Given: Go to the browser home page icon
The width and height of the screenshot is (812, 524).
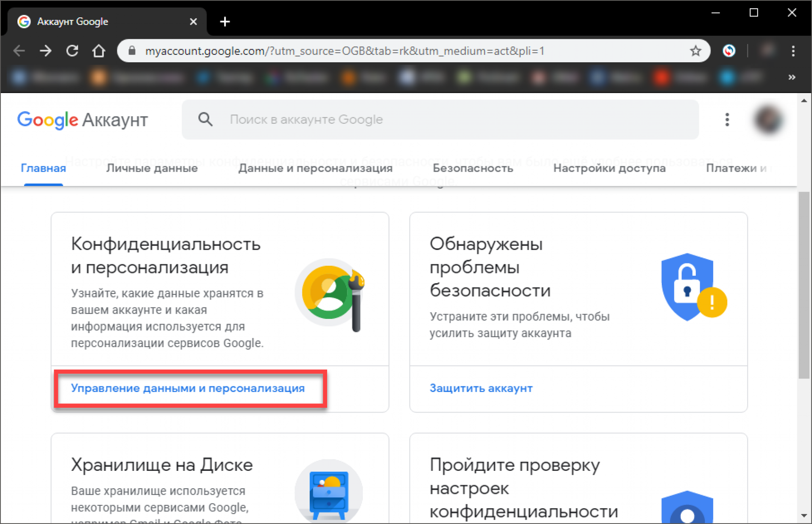Looking at the screenshot, I should tap(99, 51).
